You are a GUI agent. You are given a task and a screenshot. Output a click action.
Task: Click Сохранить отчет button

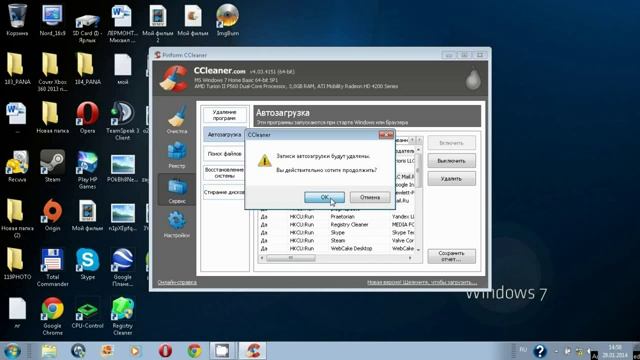click(451, 256)
